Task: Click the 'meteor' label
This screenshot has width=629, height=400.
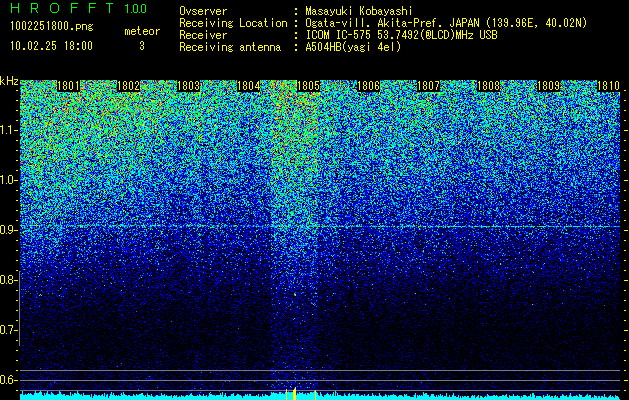Action: 142,31
